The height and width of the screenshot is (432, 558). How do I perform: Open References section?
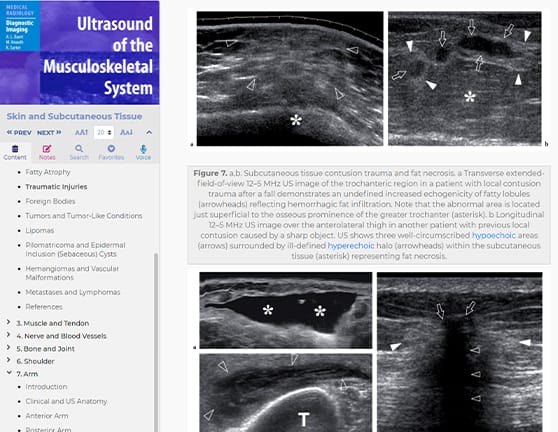point(44,307)
